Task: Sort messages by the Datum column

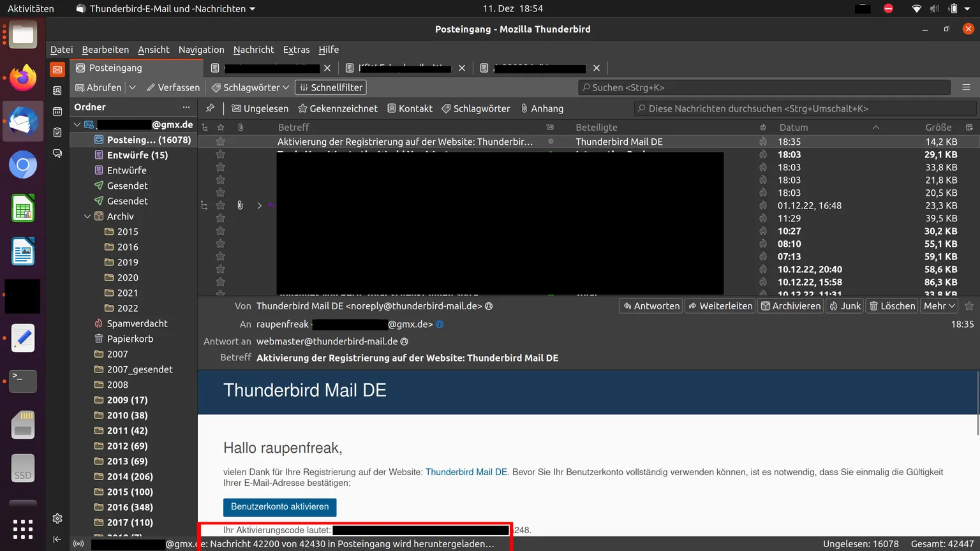Action: click(793, 128)
